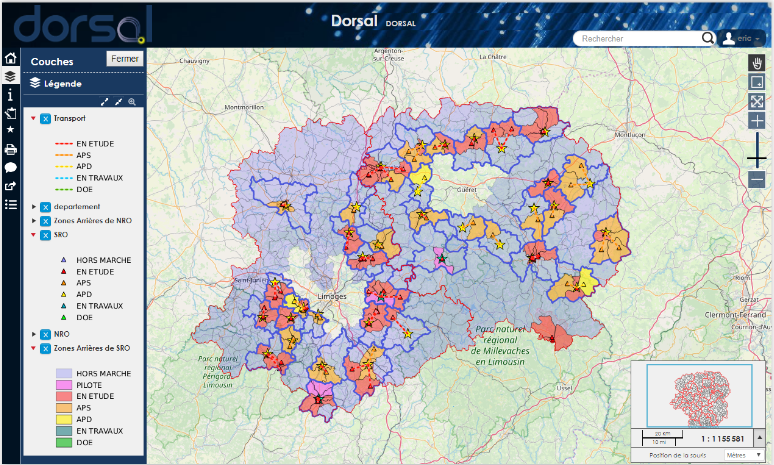Click the print icon in sidebar

point(10,149)
